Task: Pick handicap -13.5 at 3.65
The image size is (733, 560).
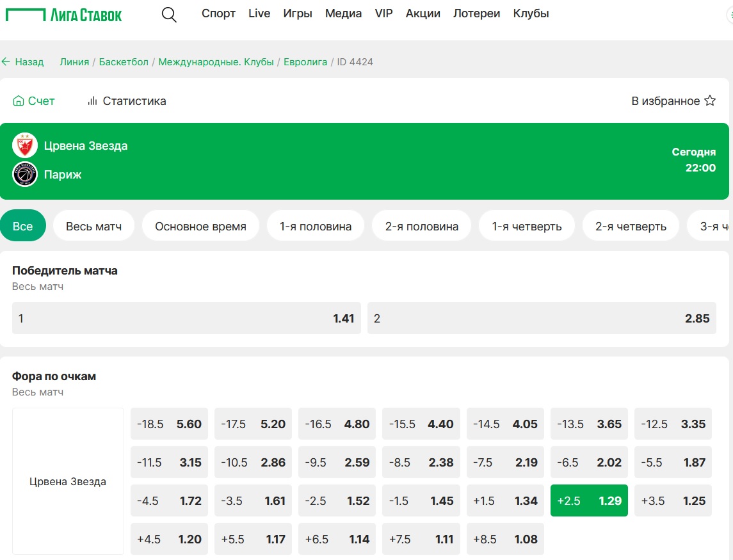Action: coord(589,424)
